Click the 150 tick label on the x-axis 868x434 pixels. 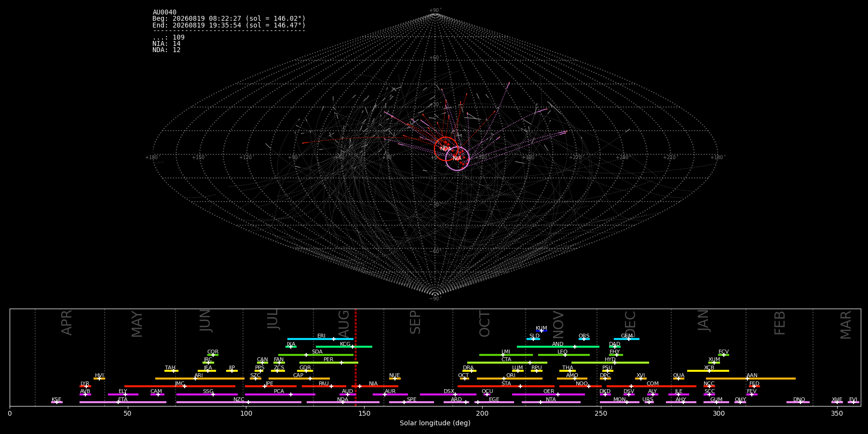[364, 413]
